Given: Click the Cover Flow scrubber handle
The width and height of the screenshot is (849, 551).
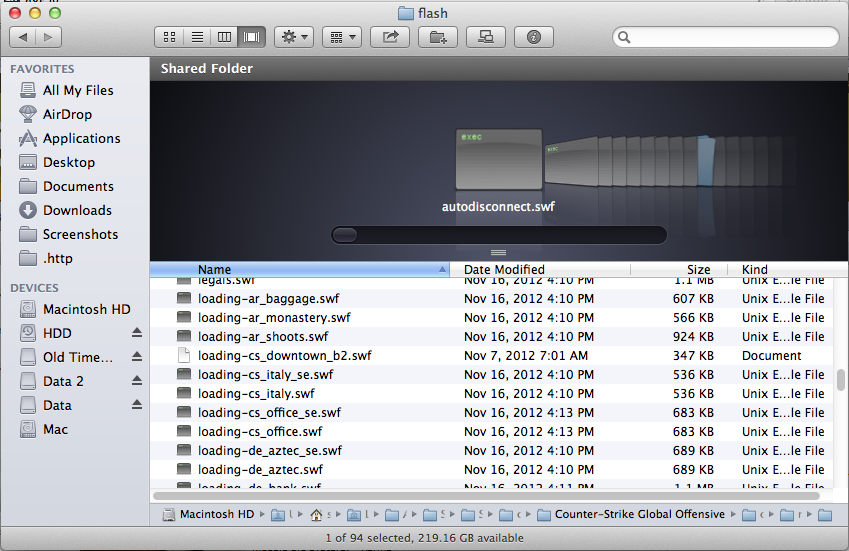Looking at the screenshot, I should (345, 235).
